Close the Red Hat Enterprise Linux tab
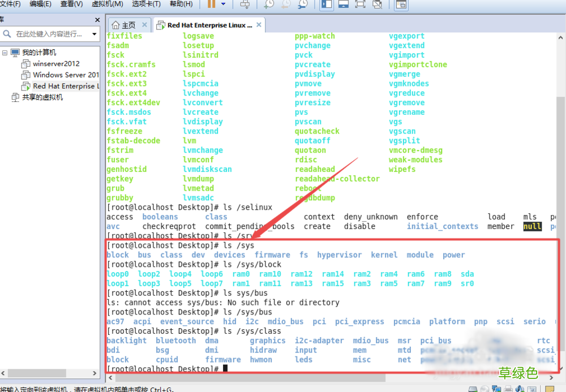The height and width of the screenshot is (392, 566). point(259,24)
